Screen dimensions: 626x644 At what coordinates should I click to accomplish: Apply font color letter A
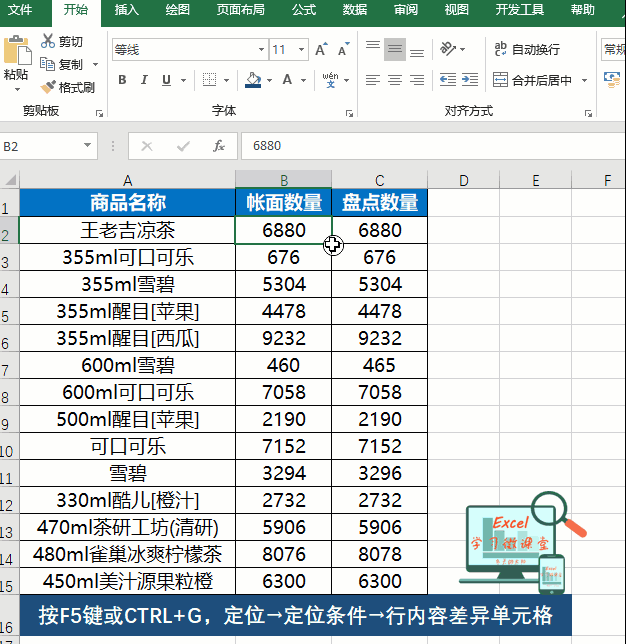click(287, 80)
